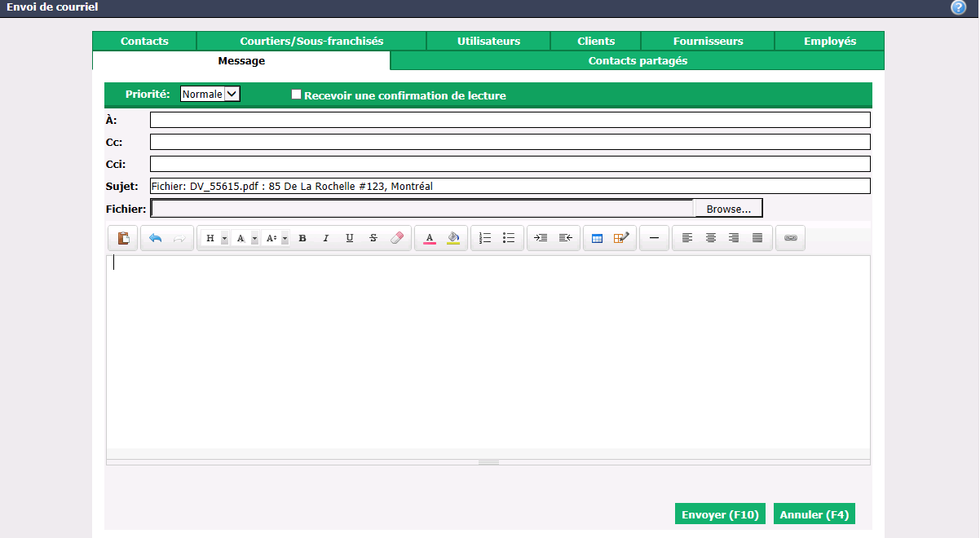Apply strikethrough formatting

373,238
